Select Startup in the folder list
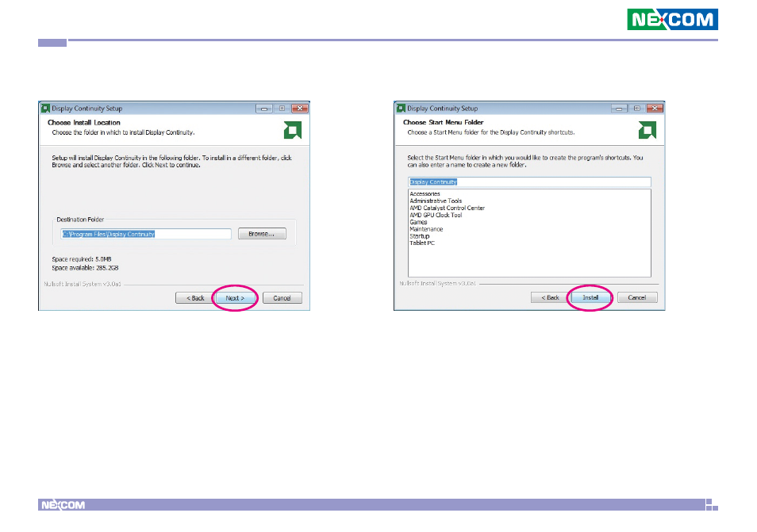Viewport: 757px width, 532px height. click(x=420, y=236)
